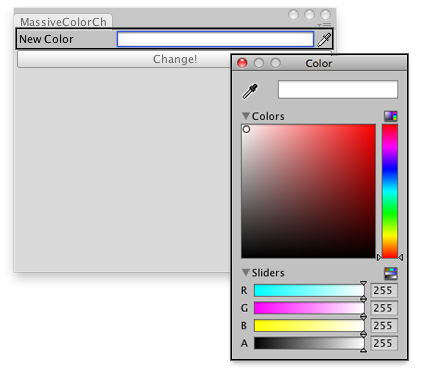Focus the B value field showing 255
This screenshot has height=369, width=425.
384,325
